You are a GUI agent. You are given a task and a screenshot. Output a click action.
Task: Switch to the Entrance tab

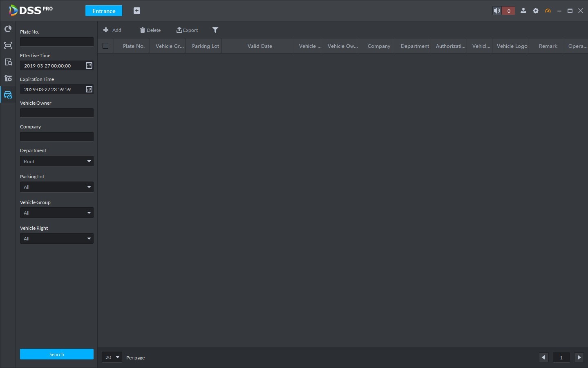click(x=104, y=11)
